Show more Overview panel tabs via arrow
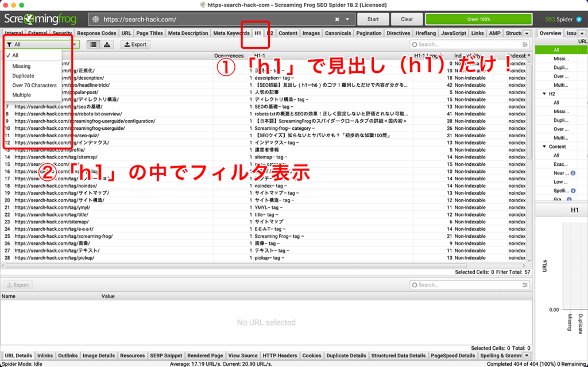The image size is (588, 367). pyautogui.click(x=582, y=33)
